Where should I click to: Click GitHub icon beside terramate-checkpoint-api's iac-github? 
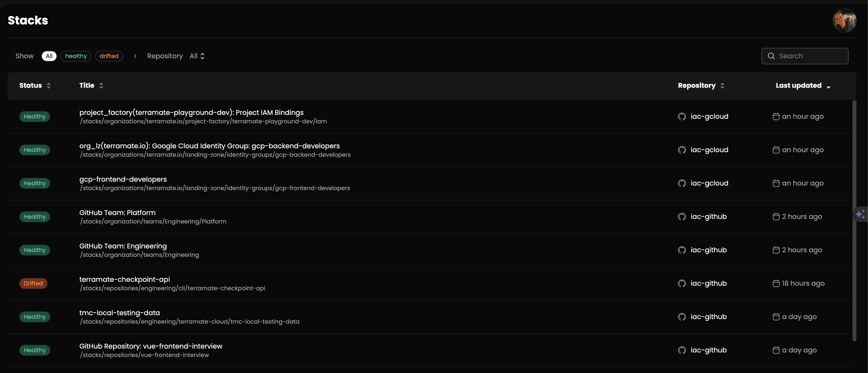pyautogui.click(x=682, y=283)
